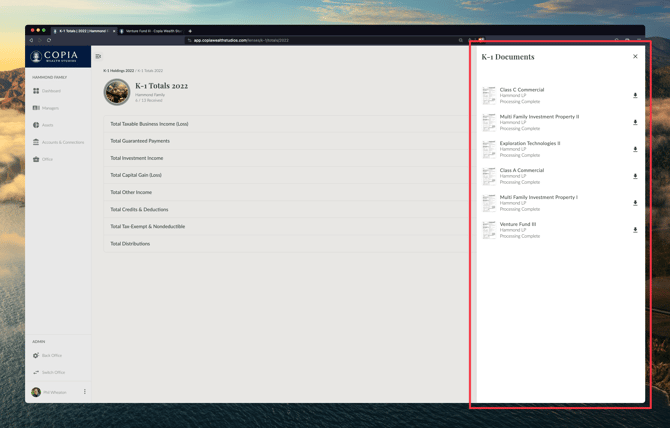
Task: Click Switch Office in admin section
Action: (x=52, y=372)
